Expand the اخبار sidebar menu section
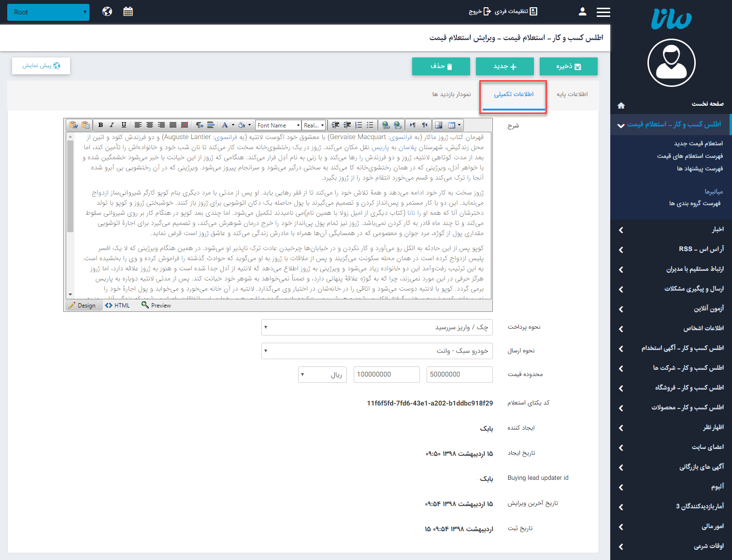The image size is (732, 560). click(672, 229)
